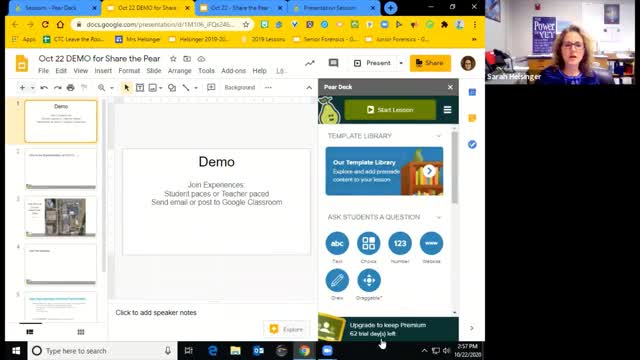The height and width of the screenshot is (360, 640).
Task: Open the Present button dropdown arrow
Action: [401, 63]
